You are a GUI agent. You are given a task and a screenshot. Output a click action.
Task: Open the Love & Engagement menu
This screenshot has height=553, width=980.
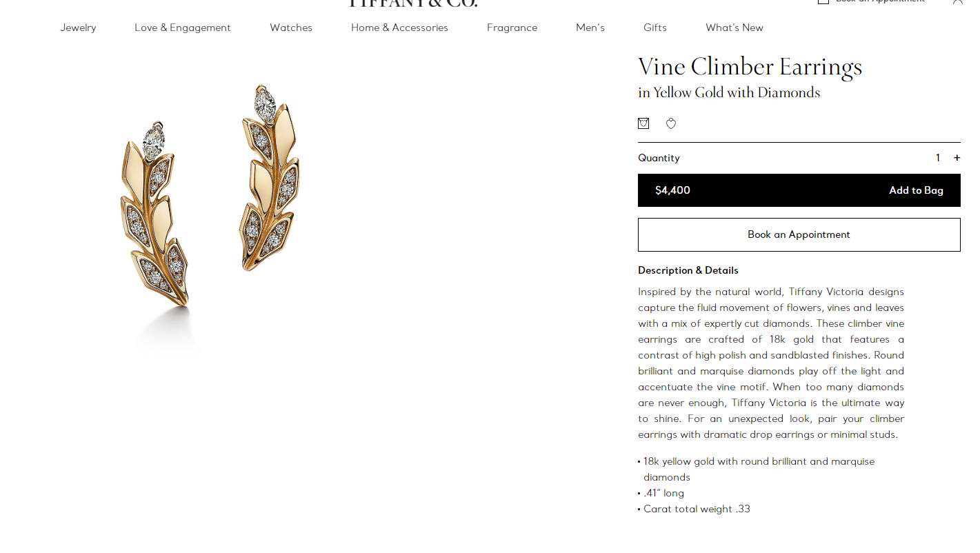pos(183,28)
